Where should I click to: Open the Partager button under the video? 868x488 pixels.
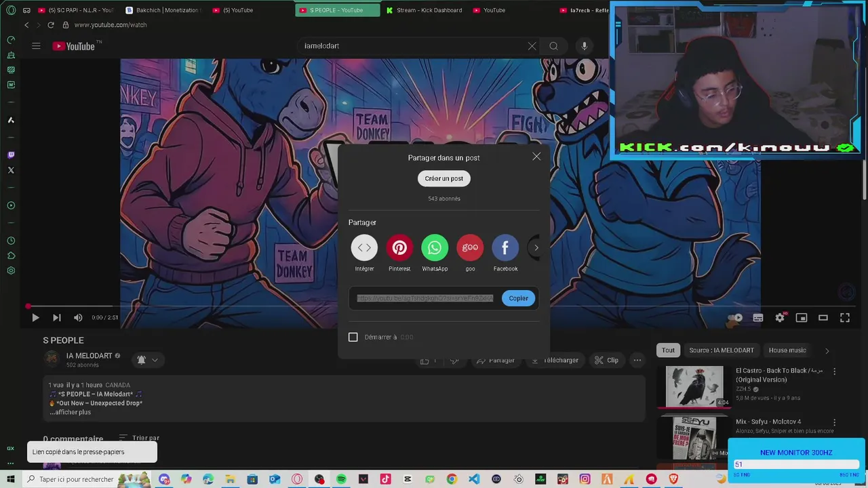pos(496,361)
